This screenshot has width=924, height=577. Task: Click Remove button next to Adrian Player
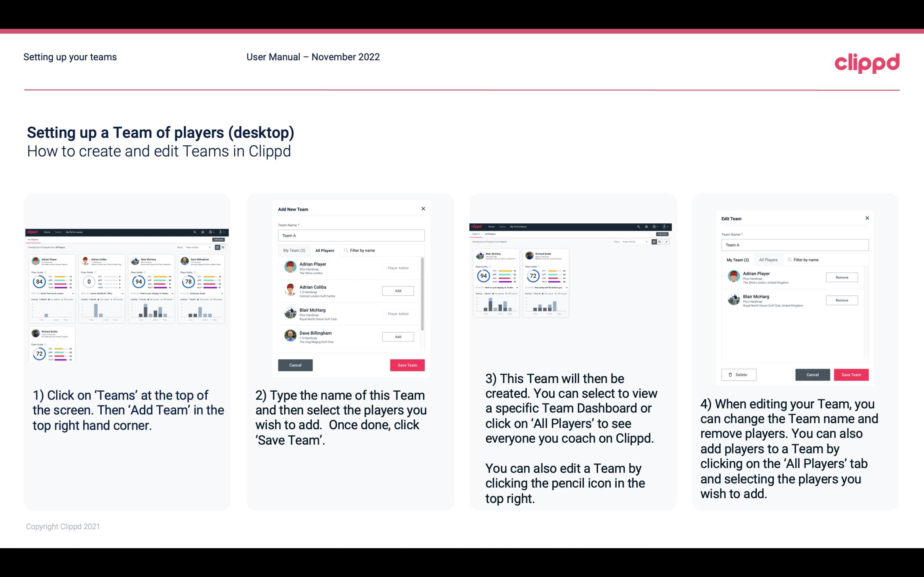(x=841, y=277)
